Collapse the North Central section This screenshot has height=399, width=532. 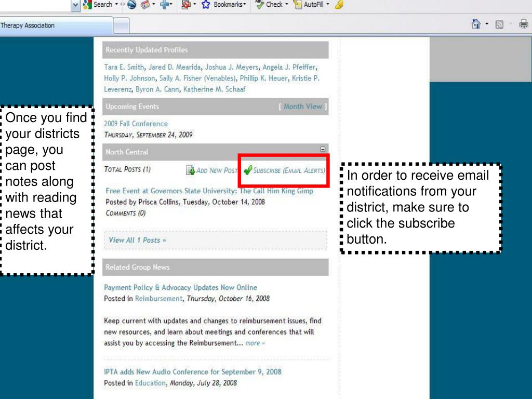(323, 149)
